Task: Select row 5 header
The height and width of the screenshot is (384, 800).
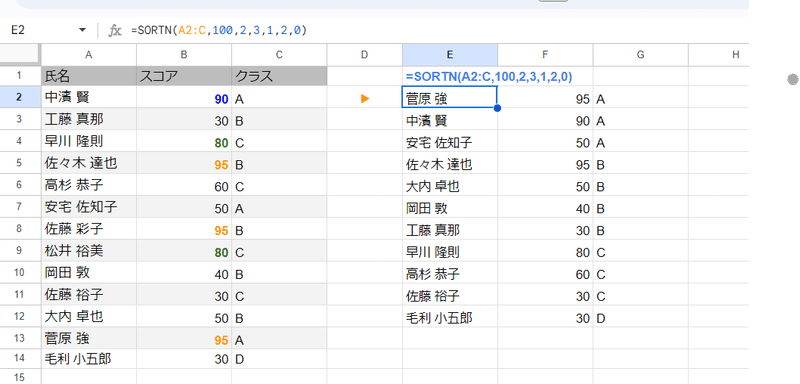Action: 20,164
